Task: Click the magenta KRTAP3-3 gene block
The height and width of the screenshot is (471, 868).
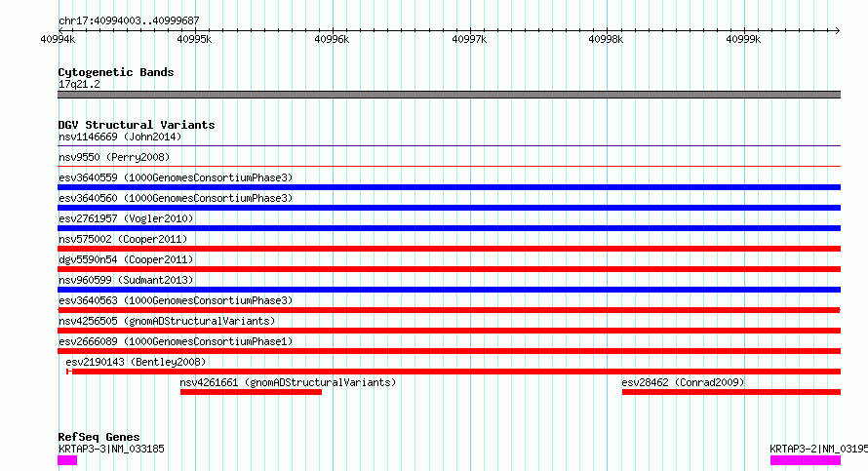Action: (67, 460)
